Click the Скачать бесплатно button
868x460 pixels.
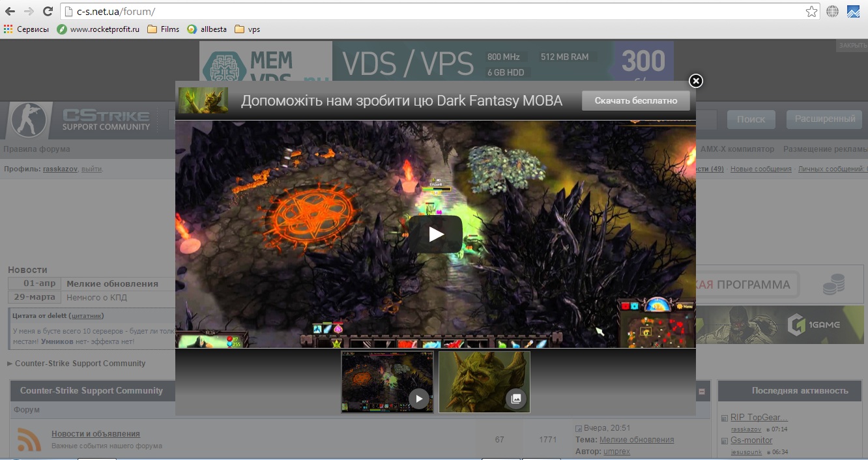[635, 100]
